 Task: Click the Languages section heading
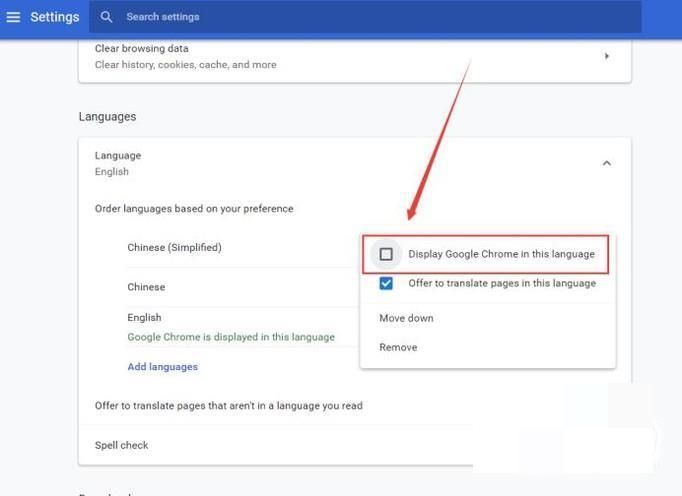point(107,117)
